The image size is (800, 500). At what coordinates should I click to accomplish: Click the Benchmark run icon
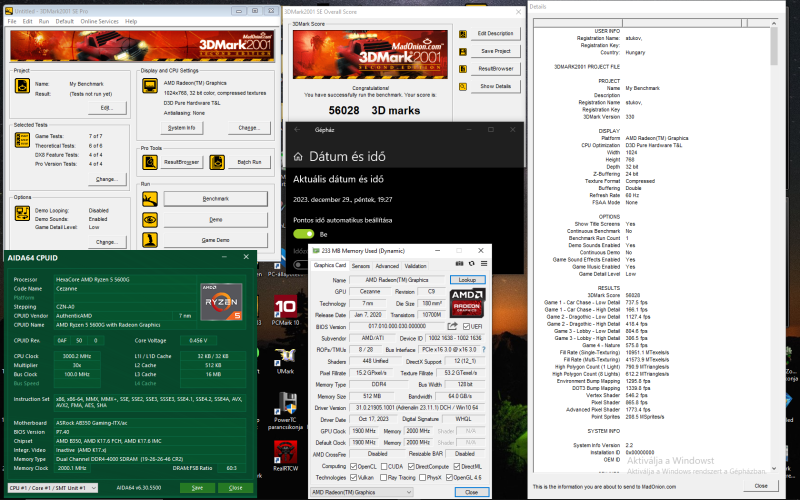(150, 199)
